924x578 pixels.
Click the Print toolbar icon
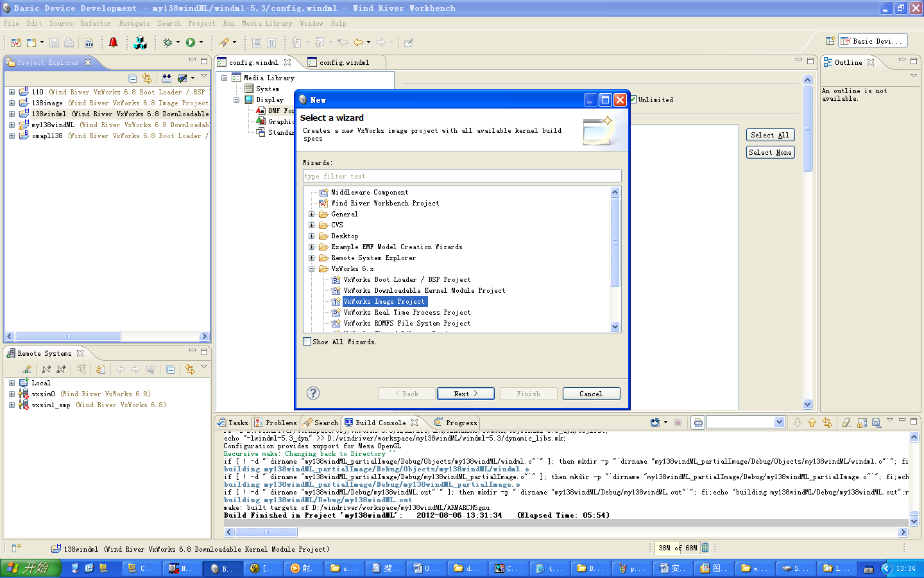(x=69, y=43)
